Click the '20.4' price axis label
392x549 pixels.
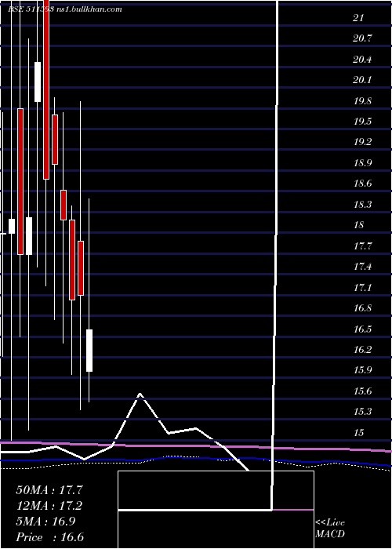[362, 60]
